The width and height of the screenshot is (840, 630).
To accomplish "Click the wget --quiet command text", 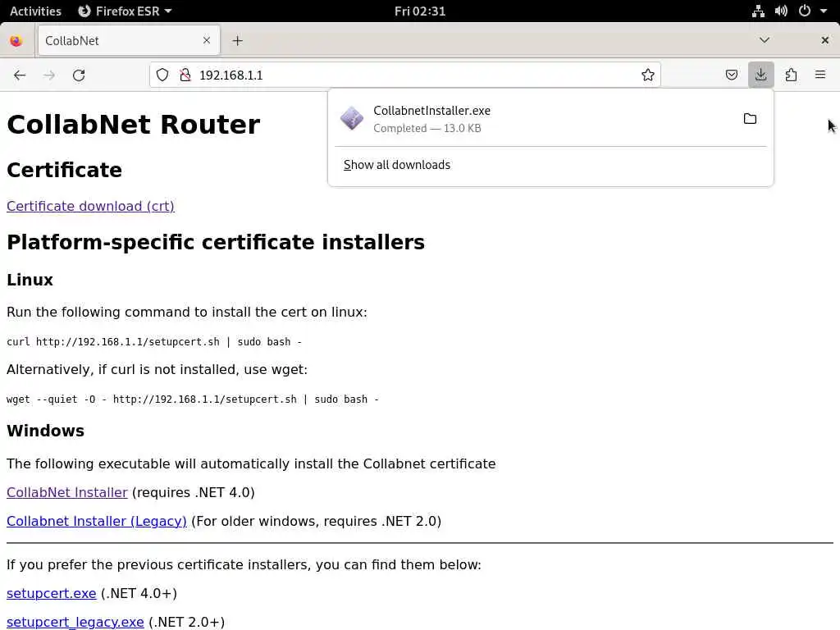I will (x=193, y=399).
